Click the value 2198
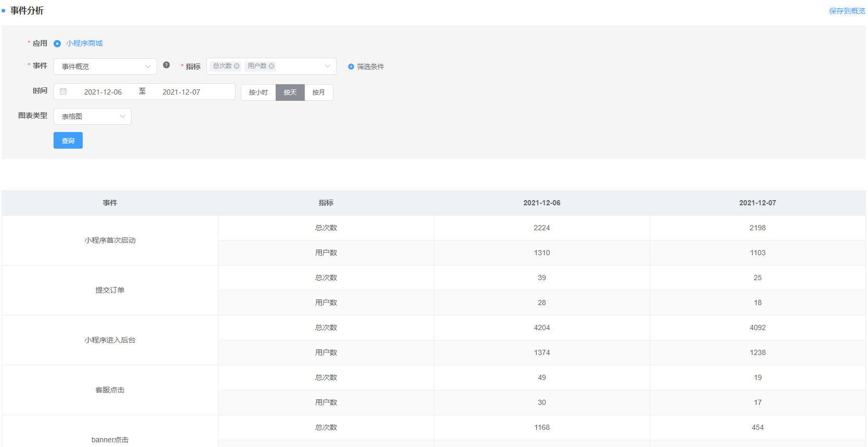Viewport: 868px width, 447px height. [758, 228]
